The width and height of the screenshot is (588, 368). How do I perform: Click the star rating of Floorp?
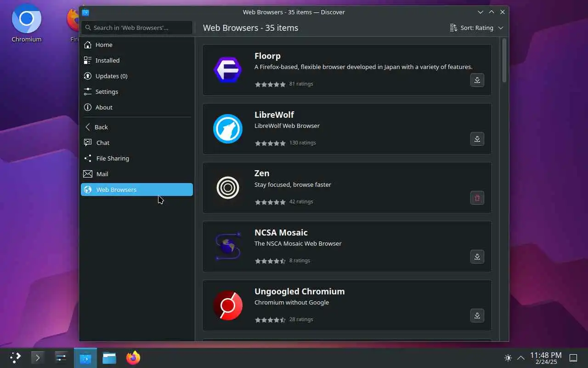pos(270,84)
